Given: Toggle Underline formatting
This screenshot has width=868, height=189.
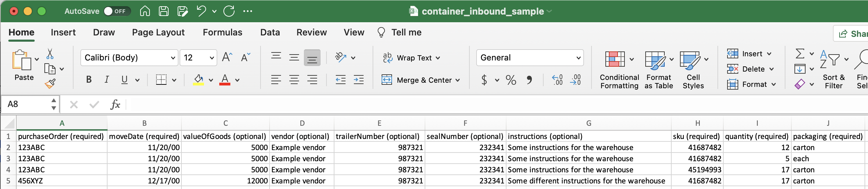Looking at the screenshot, I should pos(125,80).
